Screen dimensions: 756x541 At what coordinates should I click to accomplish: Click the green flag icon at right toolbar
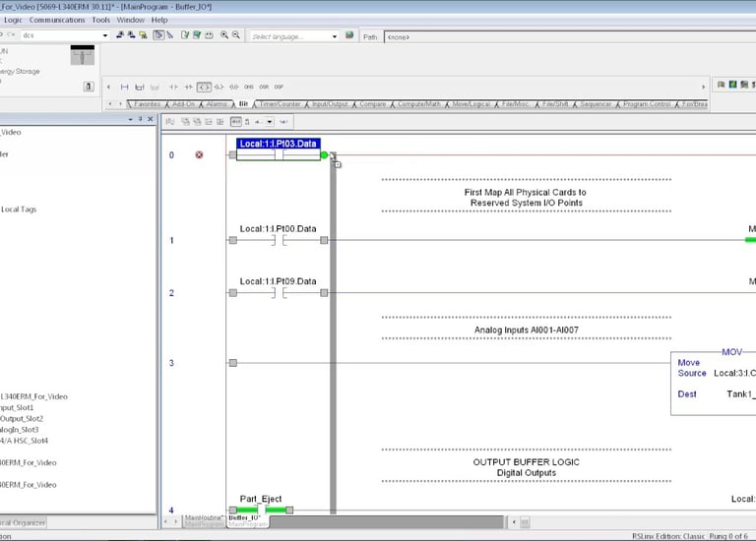coord(722,85)
